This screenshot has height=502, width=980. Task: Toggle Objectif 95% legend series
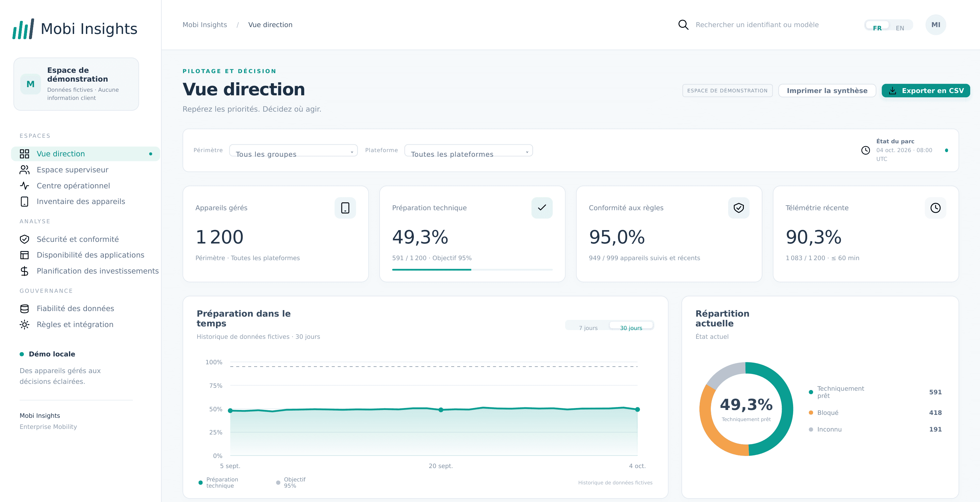[x=291, y=483]
